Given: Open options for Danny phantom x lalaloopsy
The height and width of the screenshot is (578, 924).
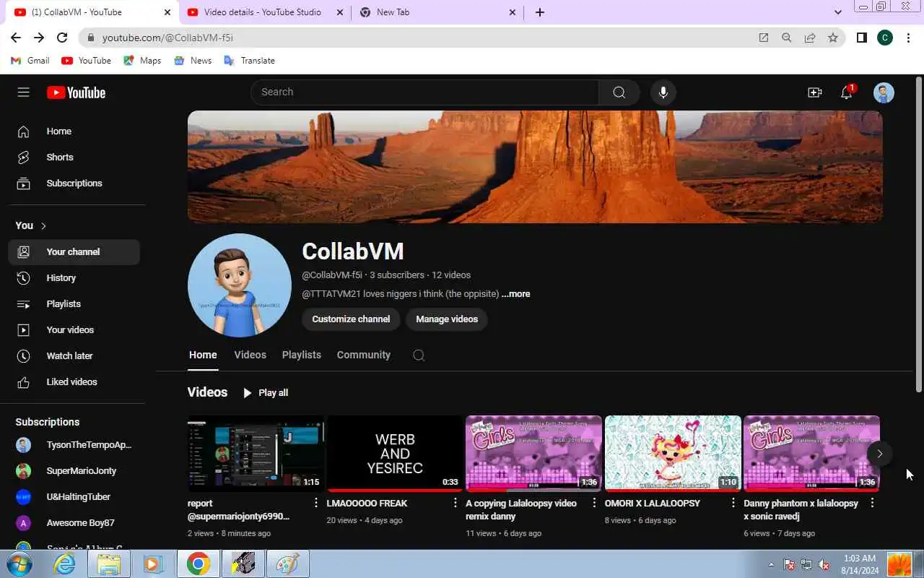Looking at the screenshot, I should [872, 503].
